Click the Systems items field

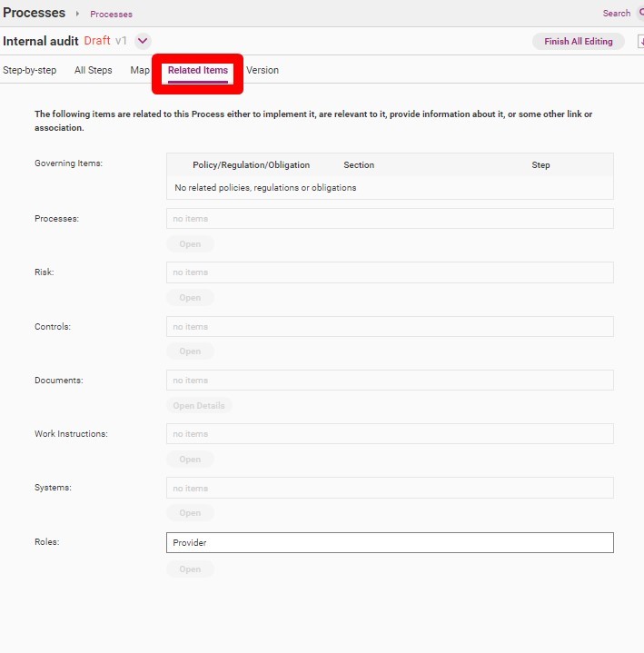tap(390, 488)
